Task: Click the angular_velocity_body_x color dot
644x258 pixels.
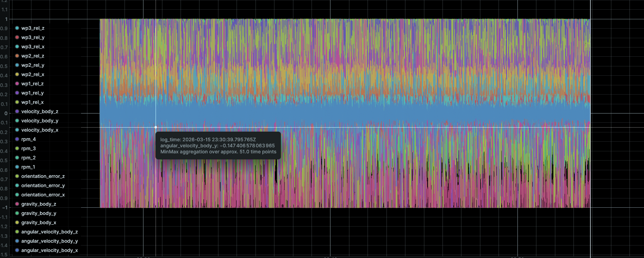Action: 17,250
